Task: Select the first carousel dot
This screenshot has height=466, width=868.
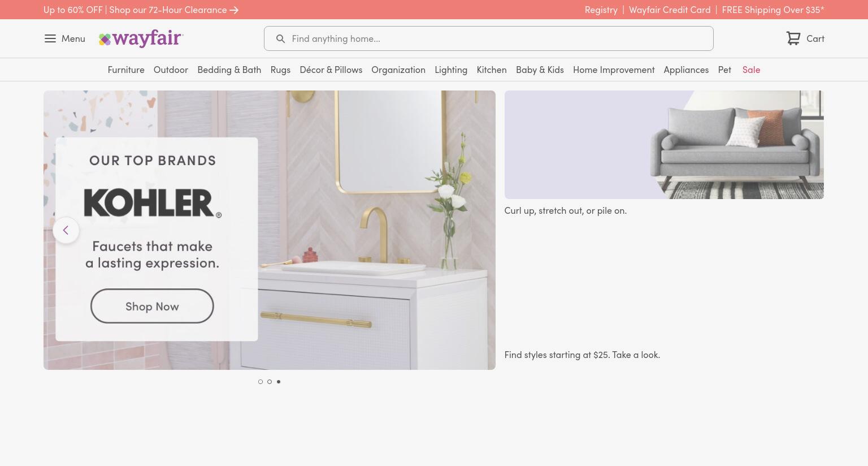Action: (261, 382)
